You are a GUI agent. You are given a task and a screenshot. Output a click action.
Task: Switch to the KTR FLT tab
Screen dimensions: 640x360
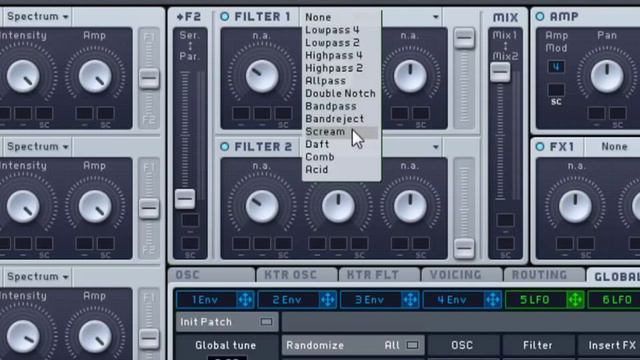click(380, 275)
